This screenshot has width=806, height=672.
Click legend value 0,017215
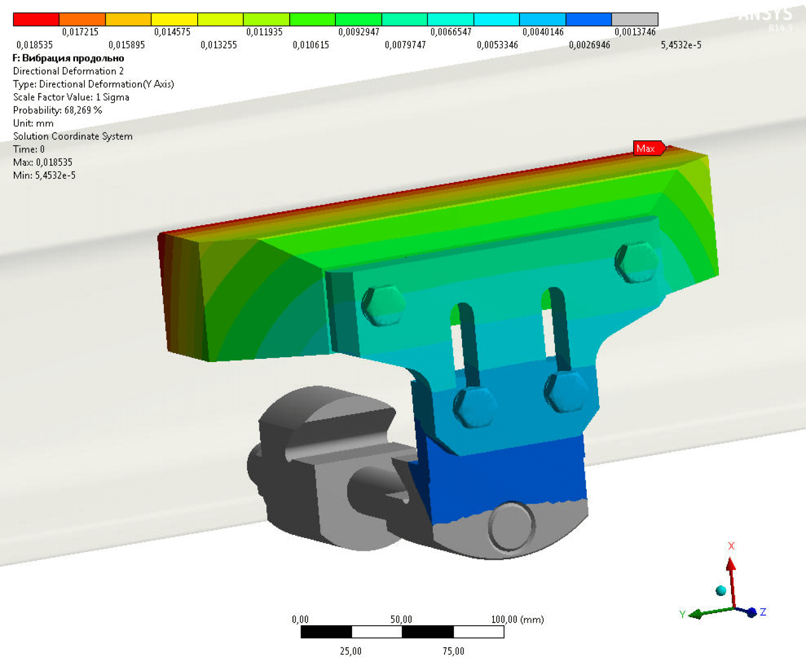(x=80, y=32)
